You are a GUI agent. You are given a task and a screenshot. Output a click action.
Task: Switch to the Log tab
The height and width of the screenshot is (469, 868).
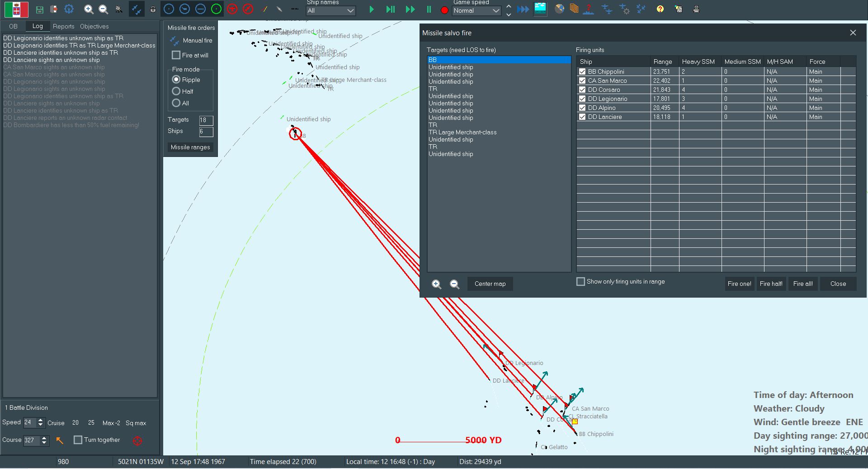pos(38,26)
